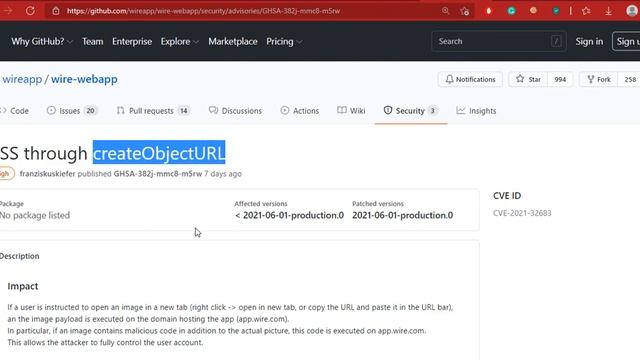Click highlighted createObjectURL in title
The height and width of the screenshot is (360, 640).
click(x=159, y=153)
